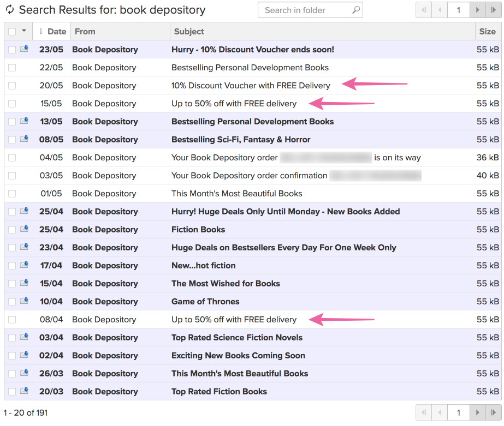Select checkbox for 04/05 order email
This screenshot has height=426, width=504.
[12, 157]
